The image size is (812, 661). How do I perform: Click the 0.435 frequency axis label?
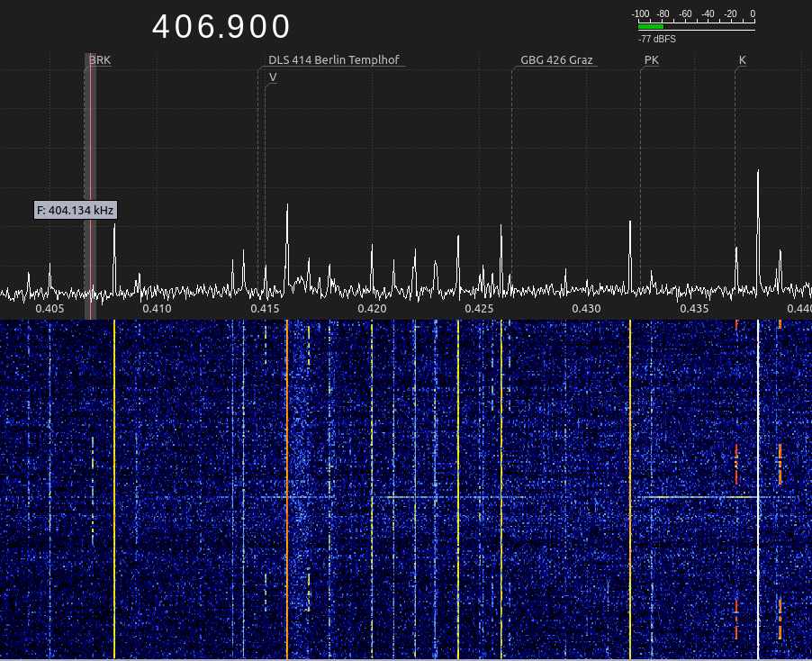click(x=694, y=309)
